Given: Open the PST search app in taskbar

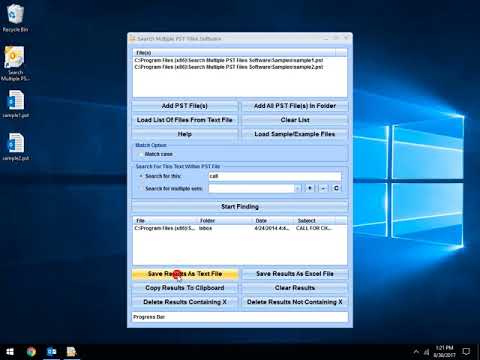Looking at the screenshot, I should [x=72, y=352].
